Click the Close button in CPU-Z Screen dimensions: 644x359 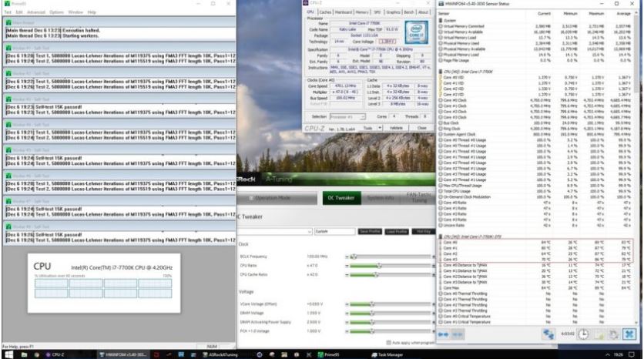pyautogui.click(x=422, y=128)
